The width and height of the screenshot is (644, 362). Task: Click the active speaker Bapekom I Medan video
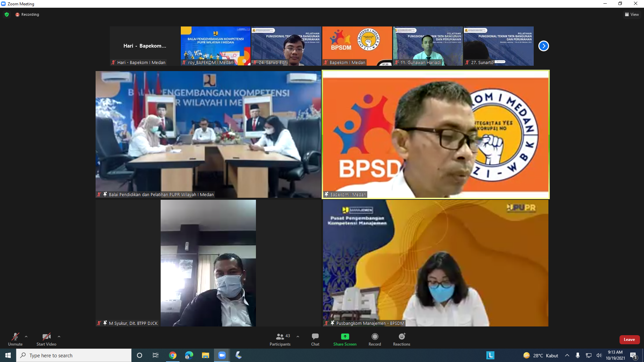[x=436, y=134]
